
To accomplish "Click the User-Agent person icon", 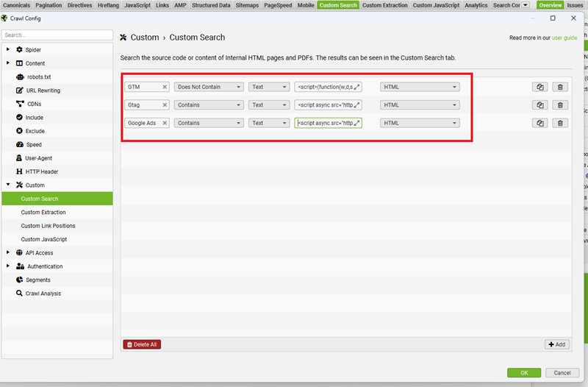I will click(19, 157).
